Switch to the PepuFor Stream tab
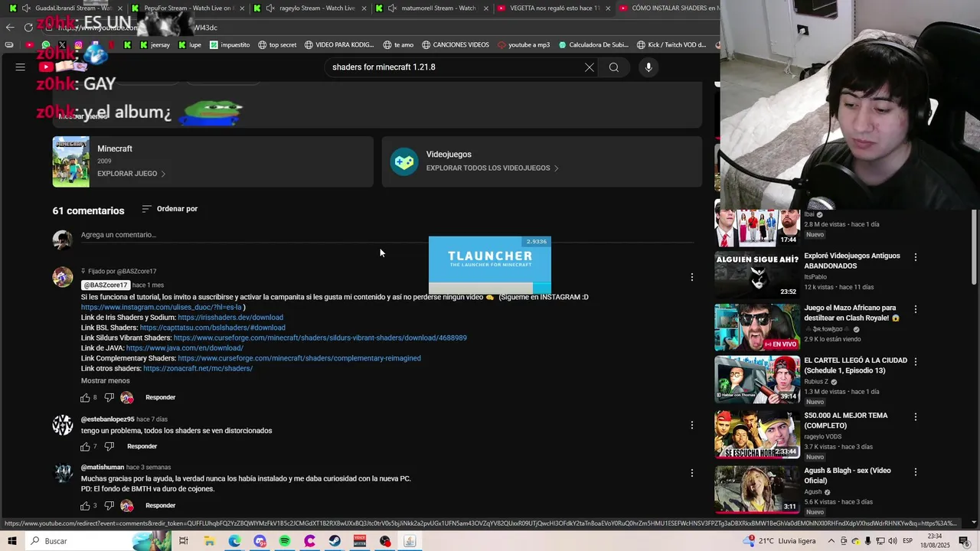 click(188, 8)
